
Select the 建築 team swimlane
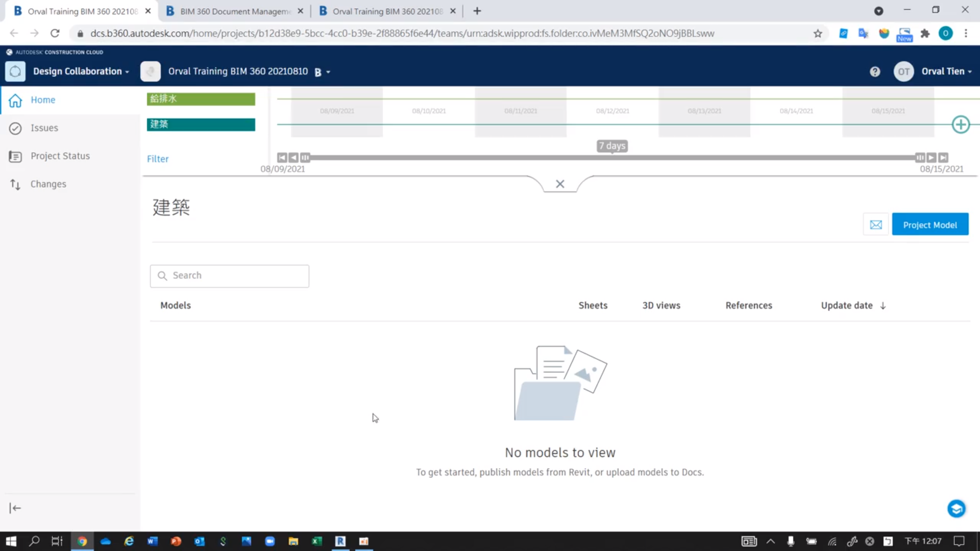point(201,124)
